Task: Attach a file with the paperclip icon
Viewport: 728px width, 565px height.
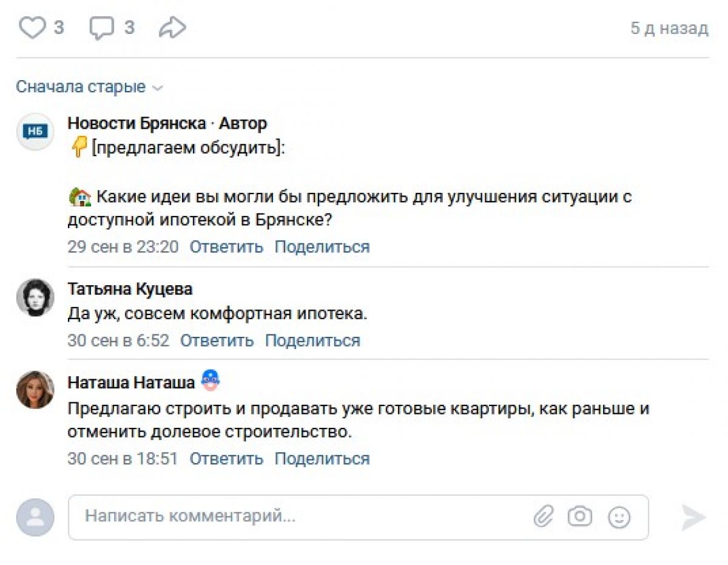Action: [544, 516]
